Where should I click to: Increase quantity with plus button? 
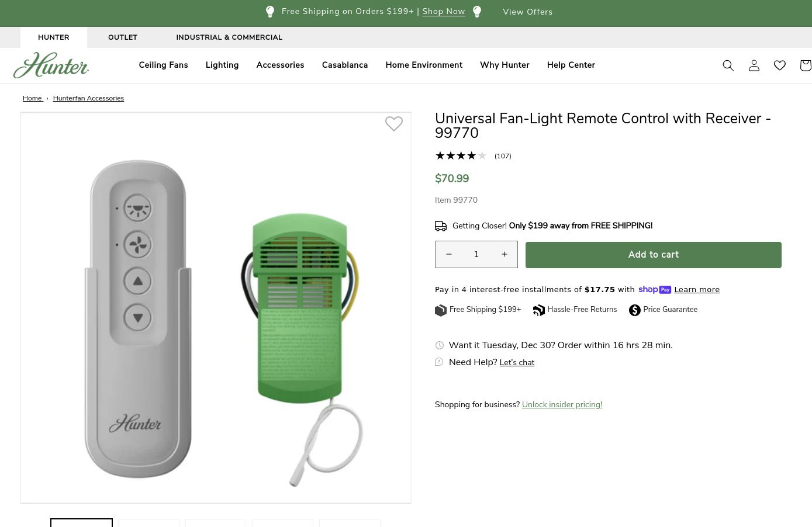click(x=504, y=255)
